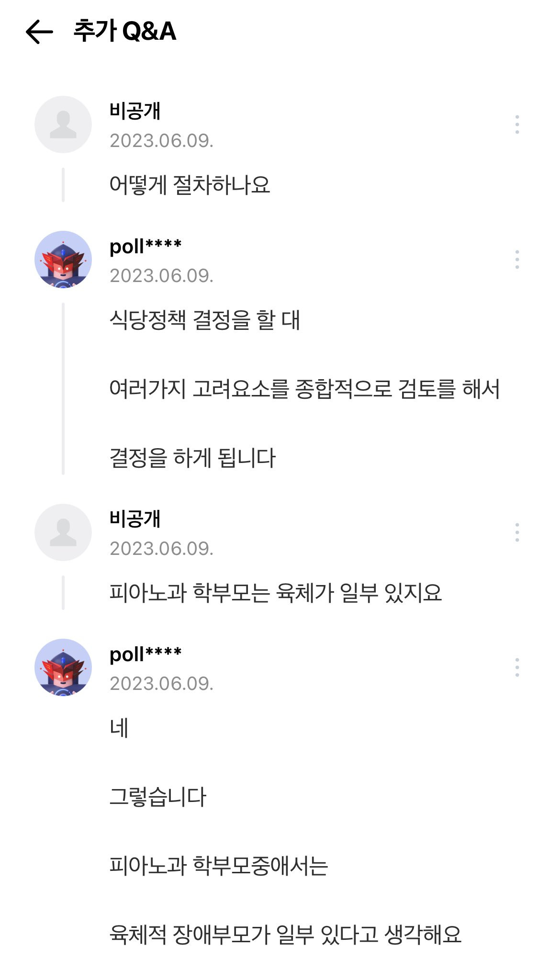560x970 pixels.
Task: Tap the last line '육체적 장애부모가 일부 있다고 생각해요'
Action: click(285, 934)
